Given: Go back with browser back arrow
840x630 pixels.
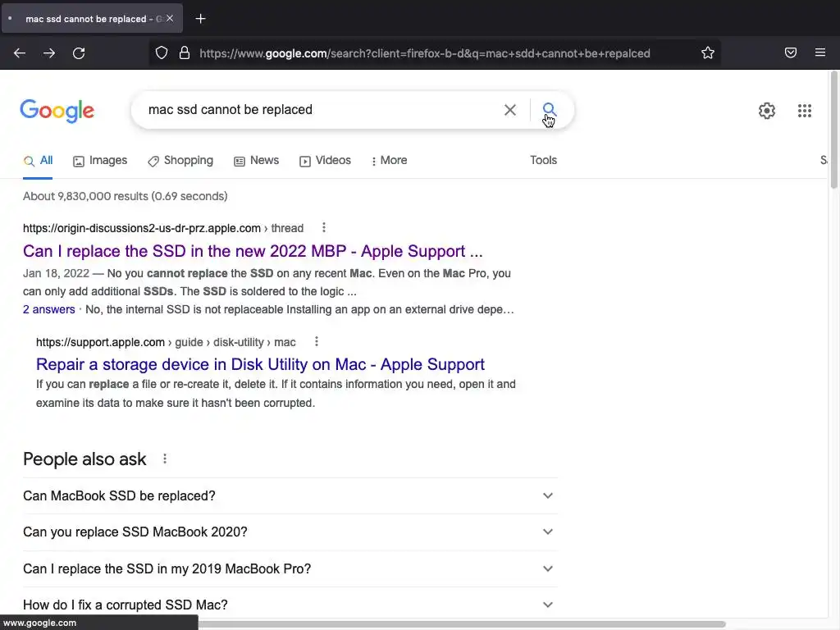Looking at the screenshot, I should [20, 53].
